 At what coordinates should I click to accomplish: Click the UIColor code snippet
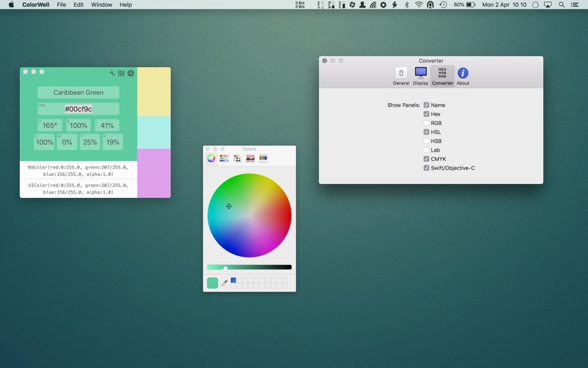coord(79,188)
